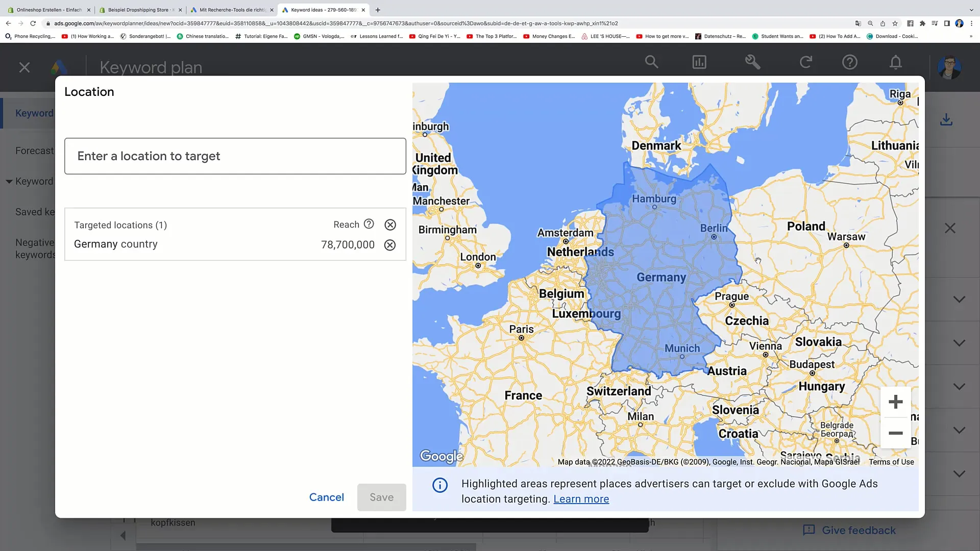The image size is (980, 551).
Task: Select Forecast in the left sidebar
Action: (34, 151)
